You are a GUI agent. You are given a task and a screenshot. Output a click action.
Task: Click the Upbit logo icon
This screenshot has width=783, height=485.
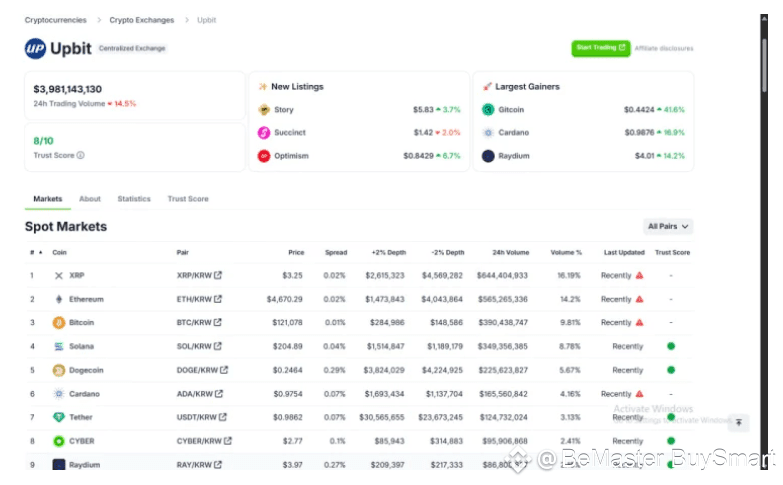pyautogui.click(x=35, y=48)
